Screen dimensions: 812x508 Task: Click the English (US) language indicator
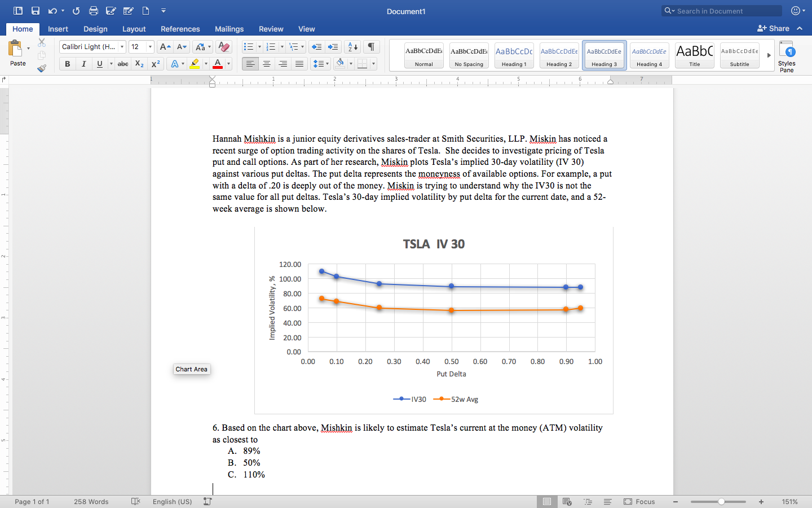coord(172,501)
